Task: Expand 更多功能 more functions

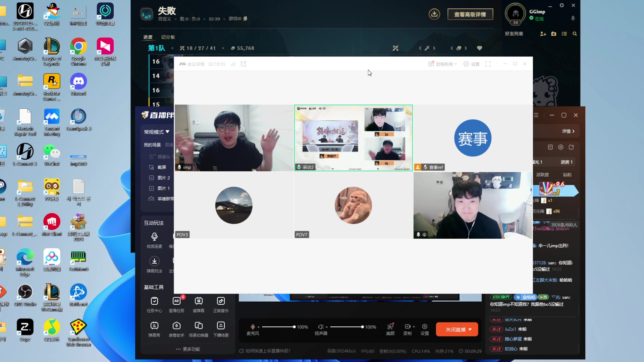Action: tap(188, 349)
